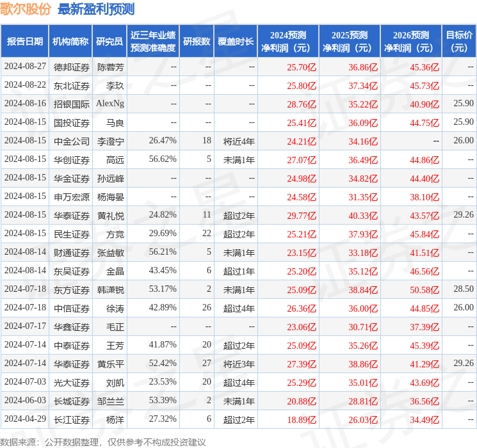Click 申万宏源 institution cell
Image resolution: width=477 pixels, height=448 pixels.
pyautogui.click(x=72, y=197)
